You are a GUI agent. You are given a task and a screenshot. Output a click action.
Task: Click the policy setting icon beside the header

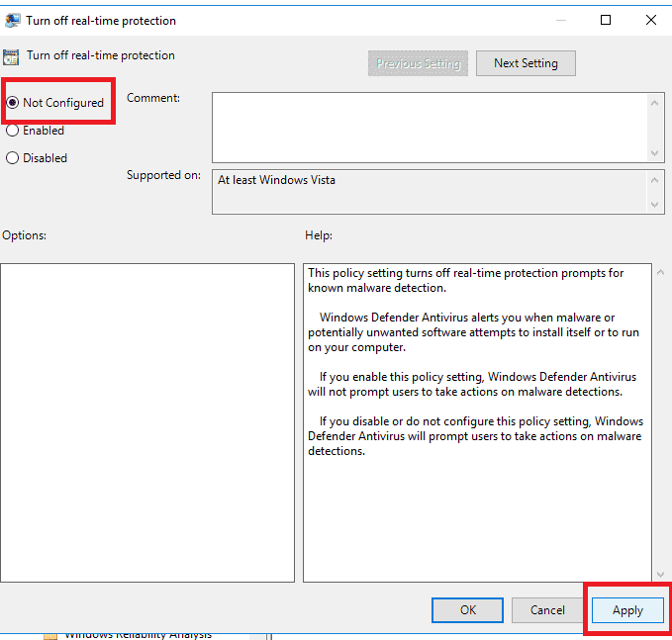[x=12, y=56]
